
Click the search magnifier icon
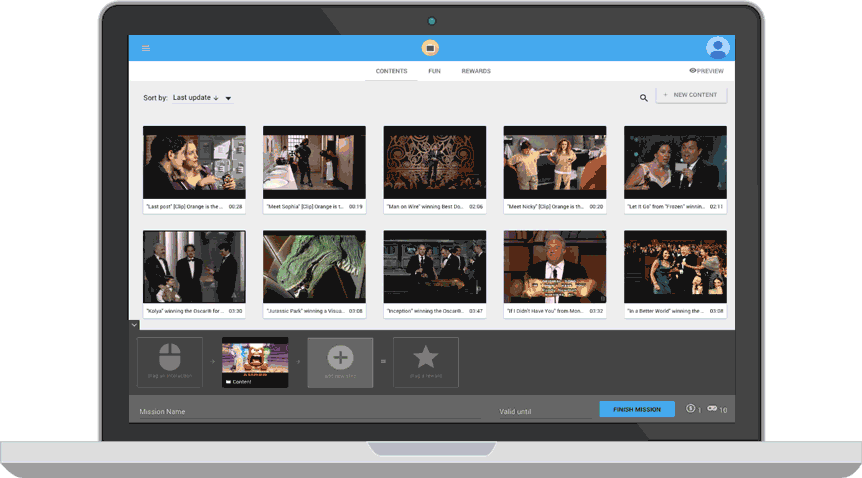(x=643, y=98)
